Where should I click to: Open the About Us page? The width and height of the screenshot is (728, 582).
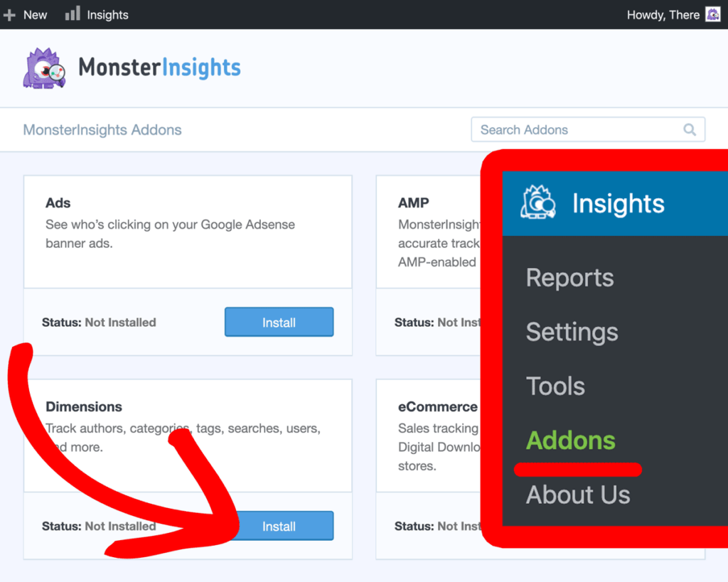coord(578,495)
